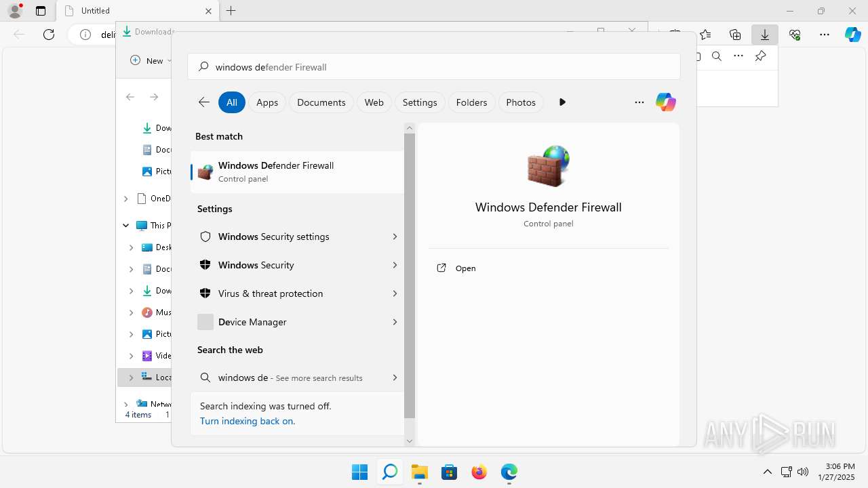Open Edge Browser essentials icon
Screen dimensions: 868x488
click(x=795, y=35)
